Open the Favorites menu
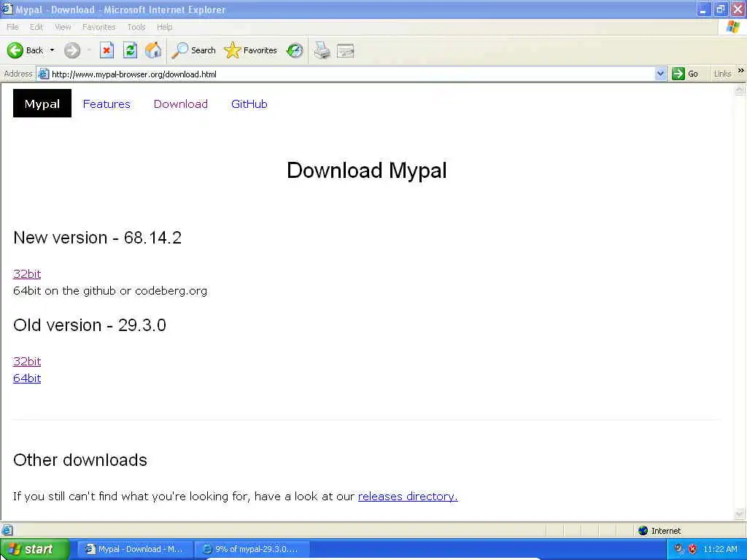The height and width of the screenshot is (560, 747). tap(98, 27)
